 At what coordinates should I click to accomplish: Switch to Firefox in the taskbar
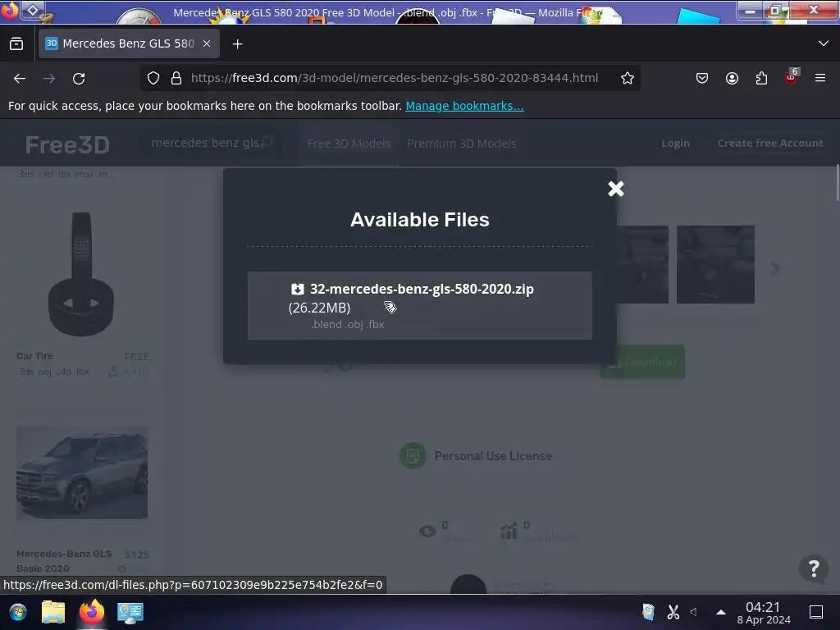click(92, 612)
